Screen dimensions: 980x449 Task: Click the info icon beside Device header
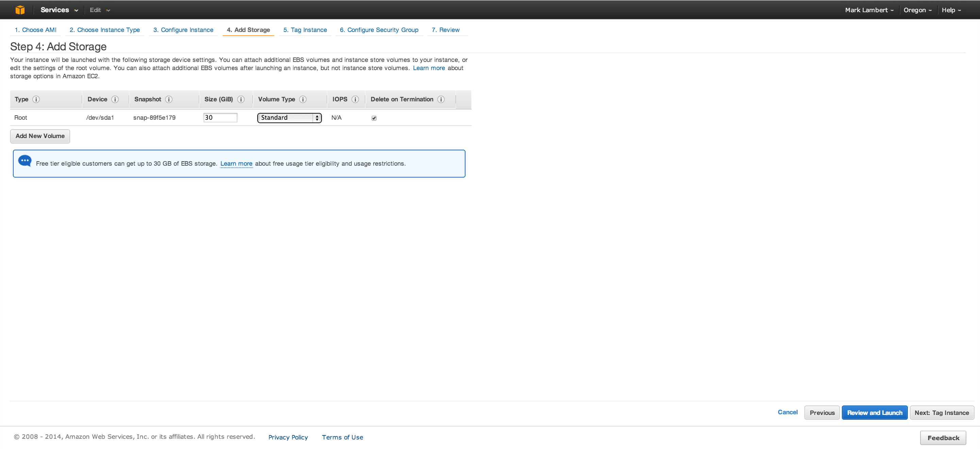coord(115,99)
